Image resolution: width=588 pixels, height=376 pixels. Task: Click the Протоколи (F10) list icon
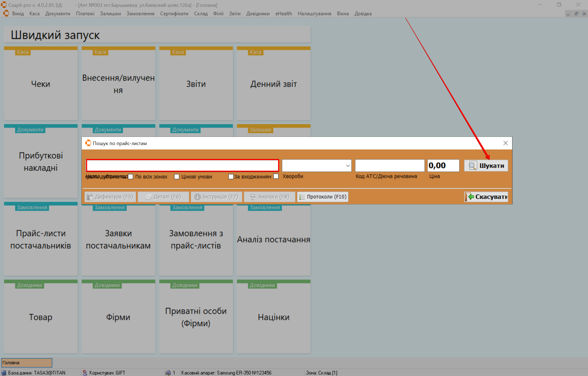(x=302, y=197)
